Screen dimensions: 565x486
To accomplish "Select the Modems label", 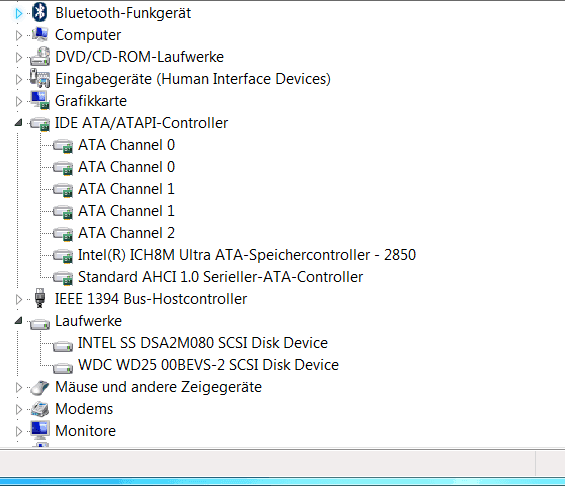I will pos(84,409).
